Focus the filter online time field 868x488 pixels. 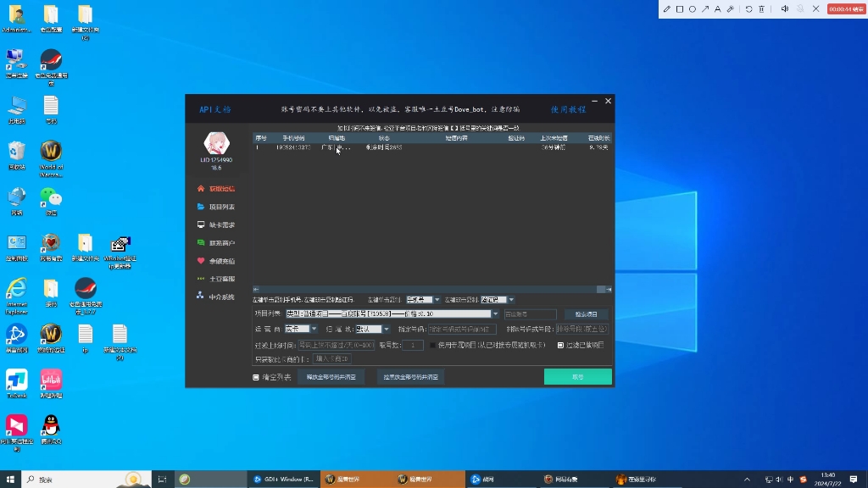pos(337,346)
